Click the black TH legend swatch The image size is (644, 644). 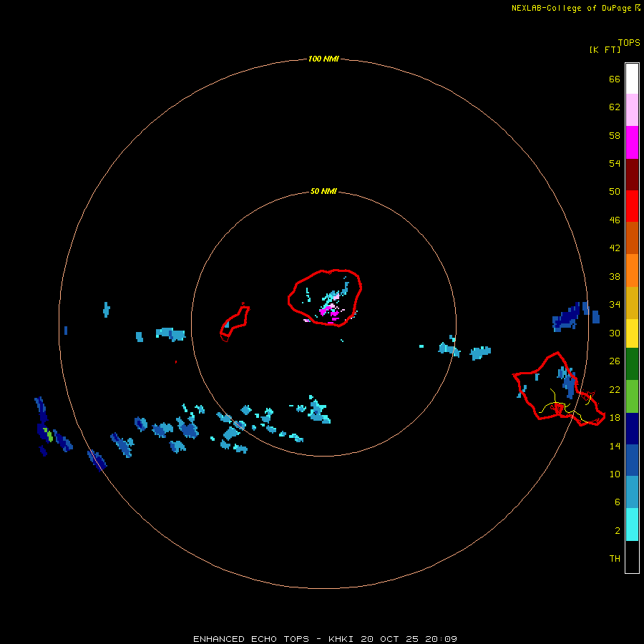pos(632,557)
